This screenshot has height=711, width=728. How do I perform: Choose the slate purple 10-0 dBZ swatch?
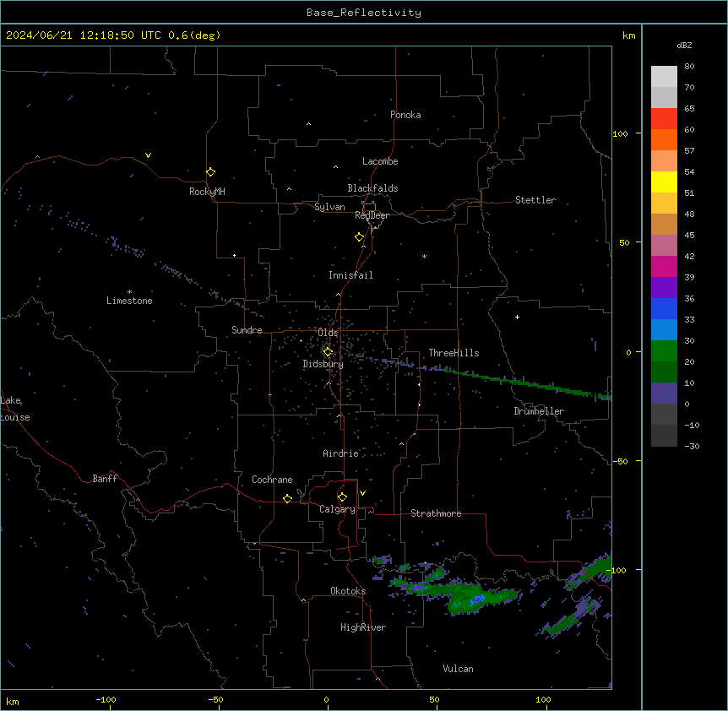coord(664,393)
